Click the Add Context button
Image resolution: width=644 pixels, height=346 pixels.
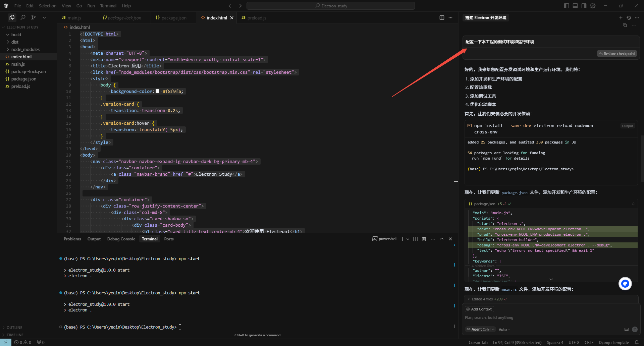point(479,309)
